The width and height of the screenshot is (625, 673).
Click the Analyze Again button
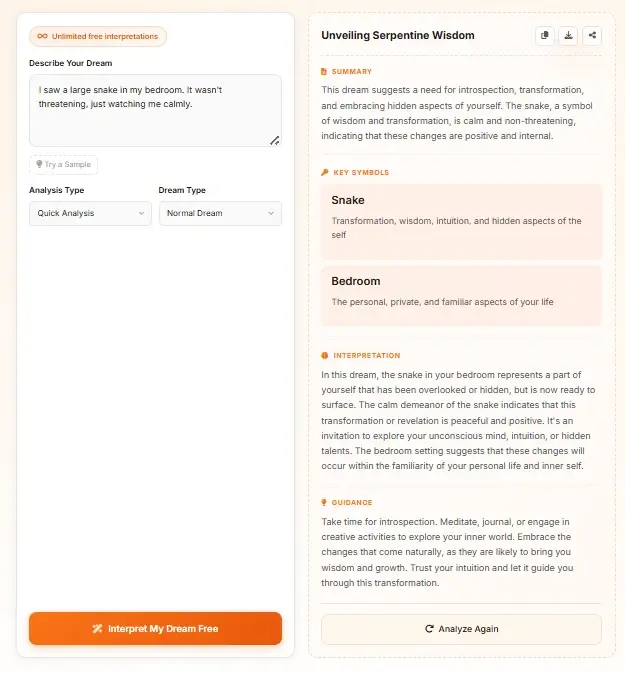click(461, 629)
